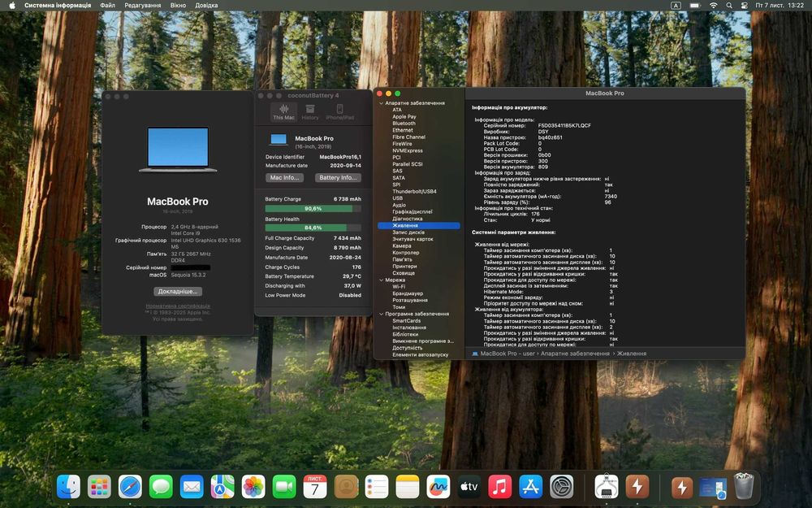Click the Battery Health 84,6% bar
Viewport: 812px width, 508px height.
click(x=313, y=228)
